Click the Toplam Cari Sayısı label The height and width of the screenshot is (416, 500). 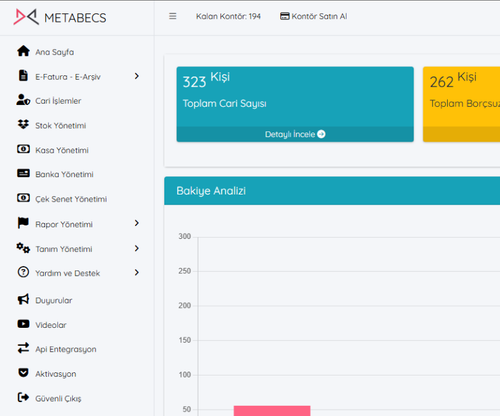pos(225,103)
